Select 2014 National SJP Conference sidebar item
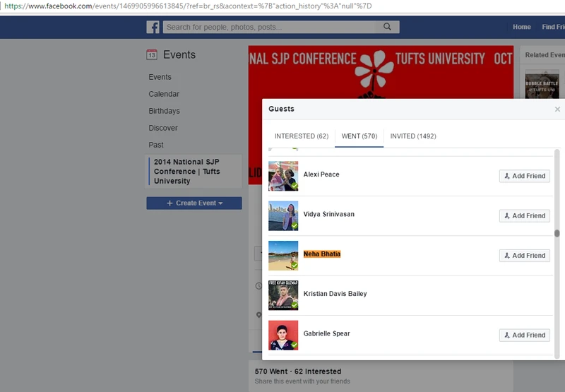Viewport: 565px width, 392px height. (194, 172)
